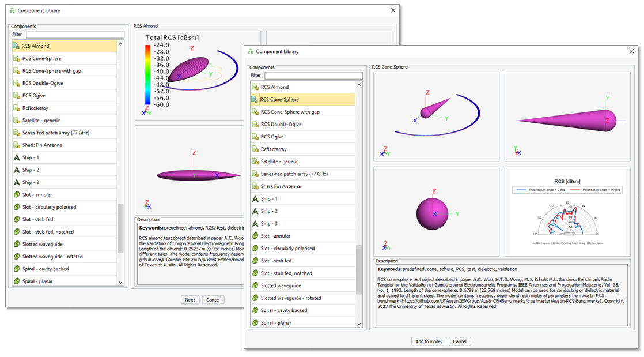
Task: Click Slotted waveguide icon in back dialog list
Action: tap(17, 244)
